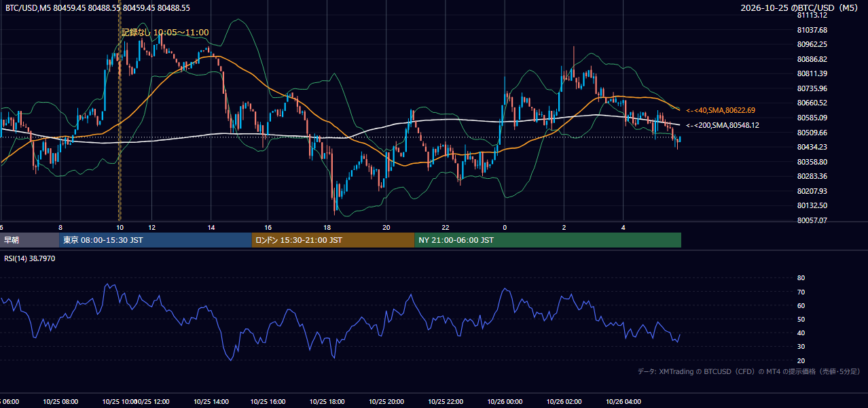
Task: Click the bottom time label 10/26 04:00
Action: coord(623,402)
